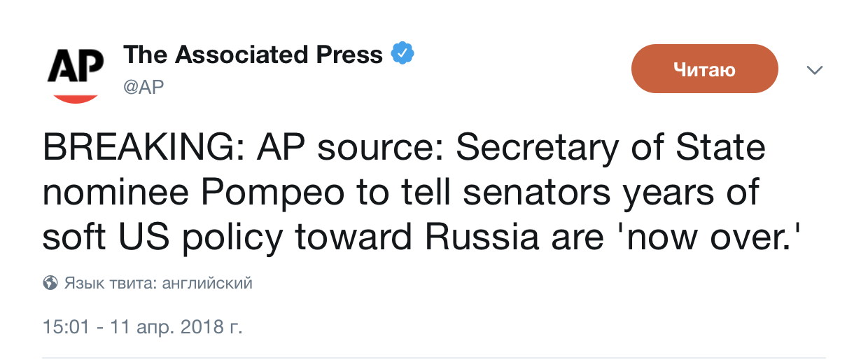
Task: Click the 11 апр. 2018 г. date
Action: click(x=171, y=328)
